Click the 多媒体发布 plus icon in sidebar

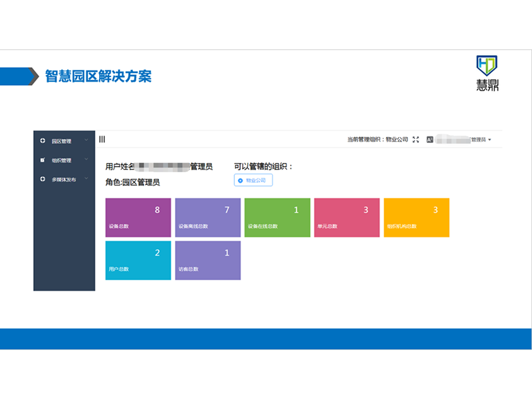click(43, 180)
